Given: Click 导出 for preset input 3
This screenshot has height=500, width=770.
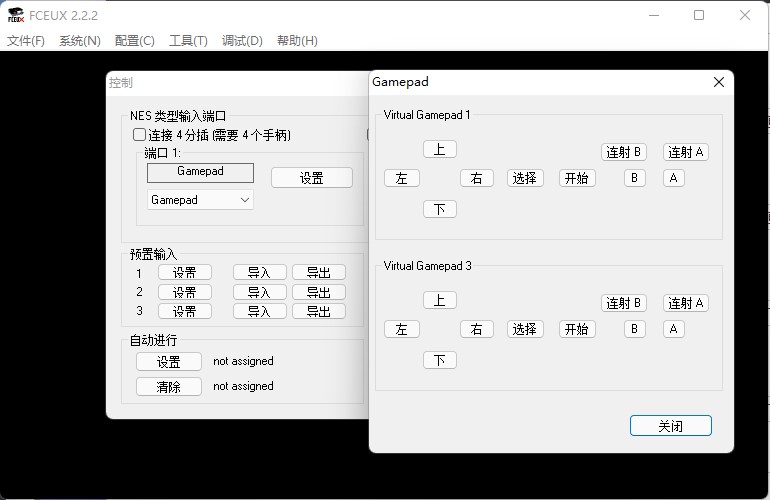Looking at the screenshot, I should tap(319, 311).
